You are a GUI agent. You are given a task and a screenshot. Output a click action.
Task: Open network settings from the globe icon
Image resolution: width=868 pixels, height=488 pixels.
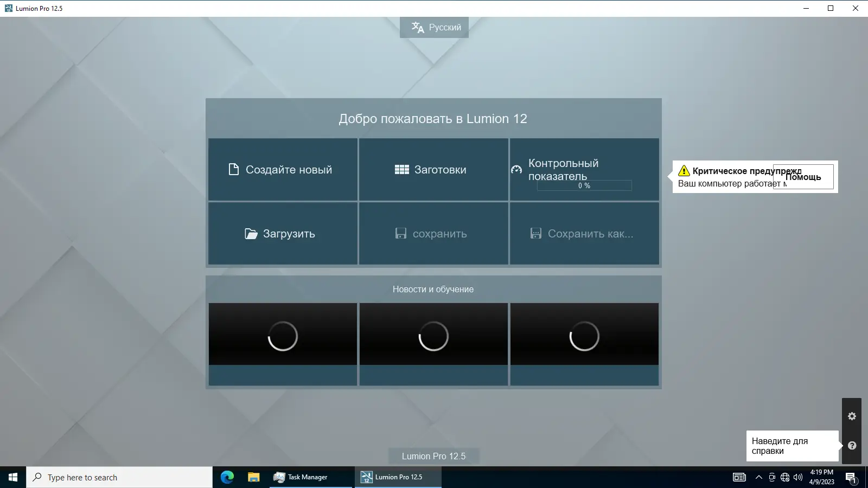tap(785, 477)
